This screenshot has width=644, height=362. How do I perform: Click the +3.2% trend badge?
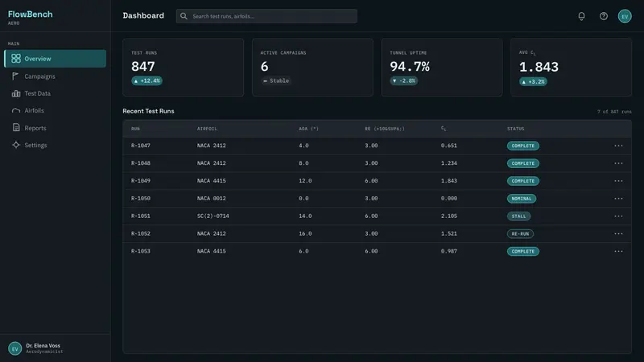tap(533, 82)
